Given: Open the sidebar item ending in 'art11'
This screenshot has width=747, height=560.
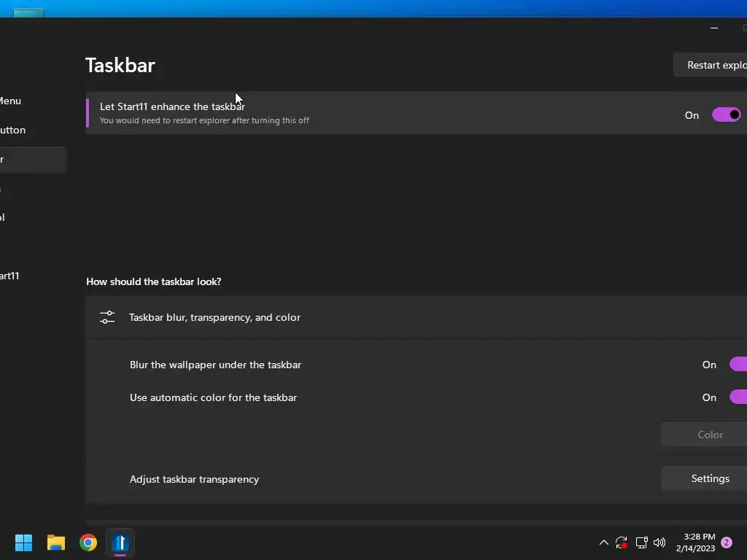Looking at the screenshot, I should tap(9, 276).
